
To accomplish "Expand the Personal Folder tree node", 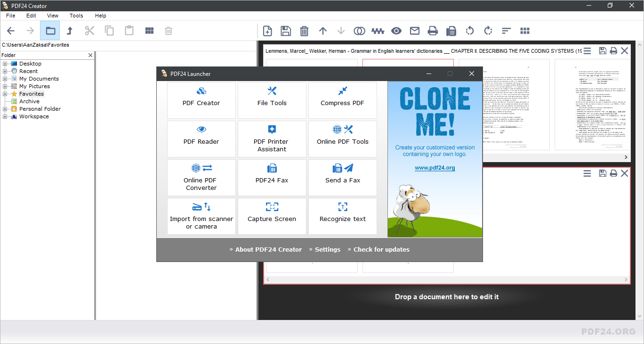I will click(5, 109).
